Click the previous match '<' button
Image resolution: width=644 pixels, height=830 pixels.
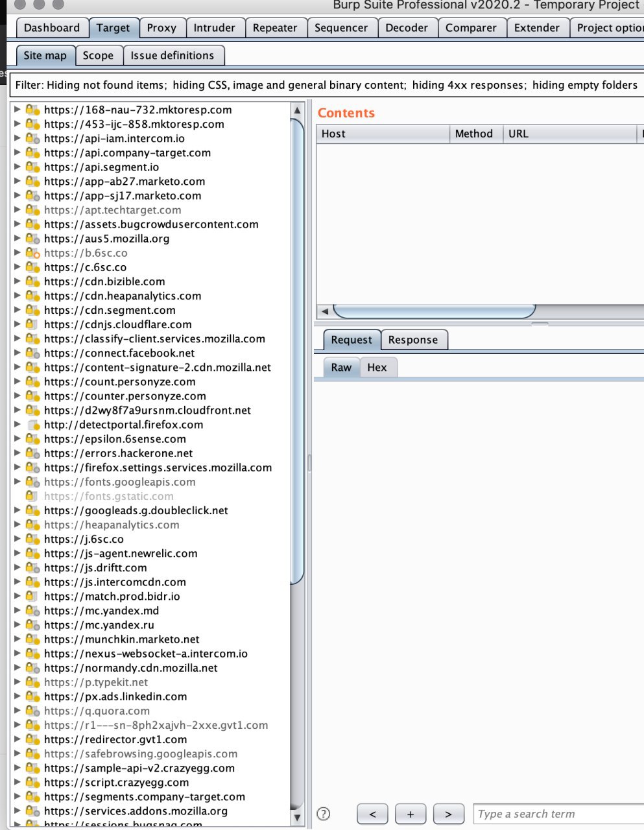372,814
